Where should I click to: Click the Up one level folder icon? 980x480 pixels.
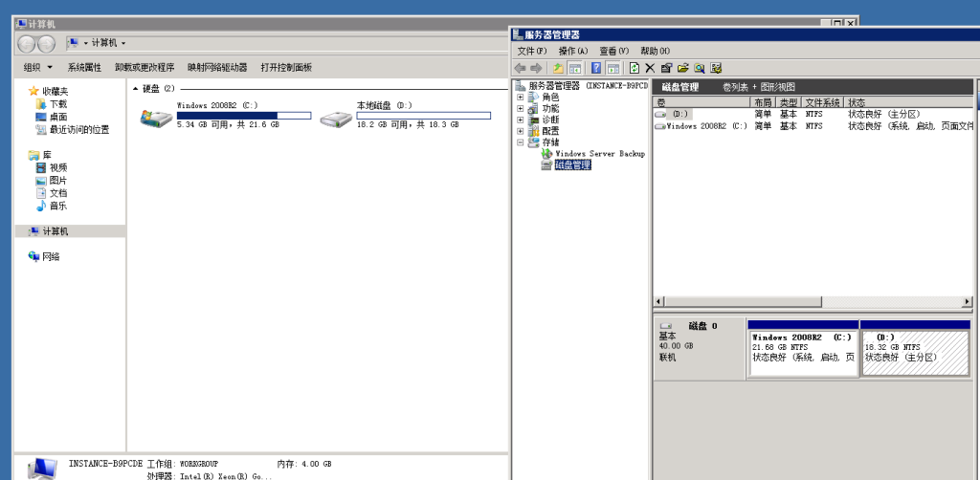tap(558, 68)
